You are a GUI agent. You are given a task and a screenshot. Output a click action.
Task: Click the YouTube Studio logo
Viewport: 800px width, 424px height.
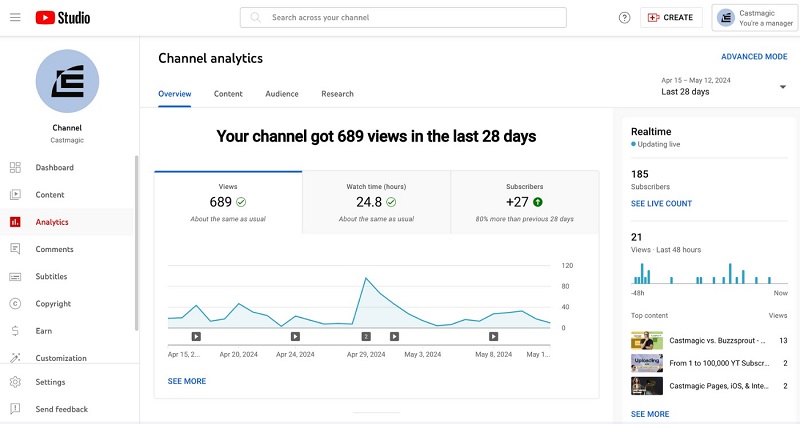pyautogui.click(x=63, y=17)
